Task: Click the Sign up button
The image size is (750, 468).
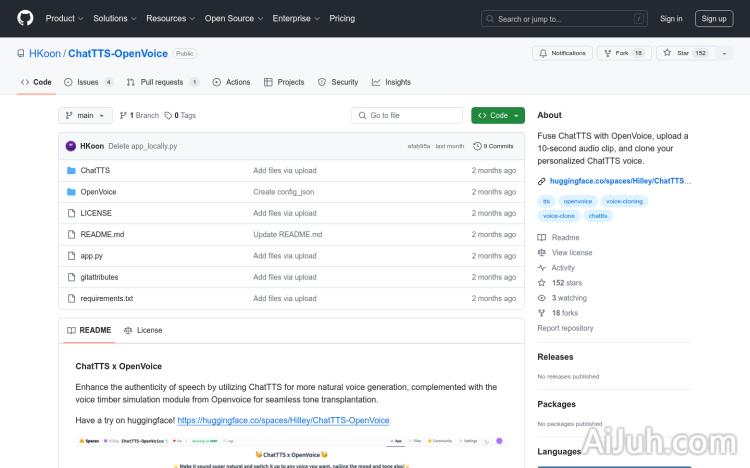Action: point(714,18)
